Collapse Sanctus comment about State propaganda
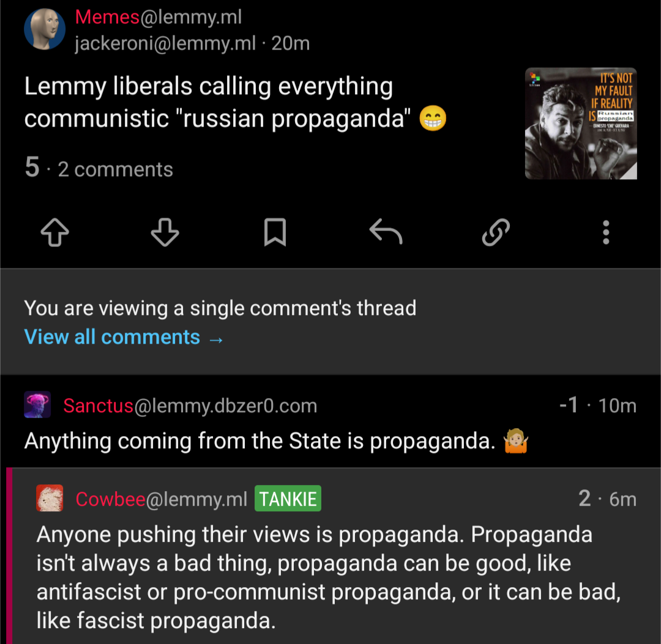This screenshot has width=661, height=644. [330, 421]
